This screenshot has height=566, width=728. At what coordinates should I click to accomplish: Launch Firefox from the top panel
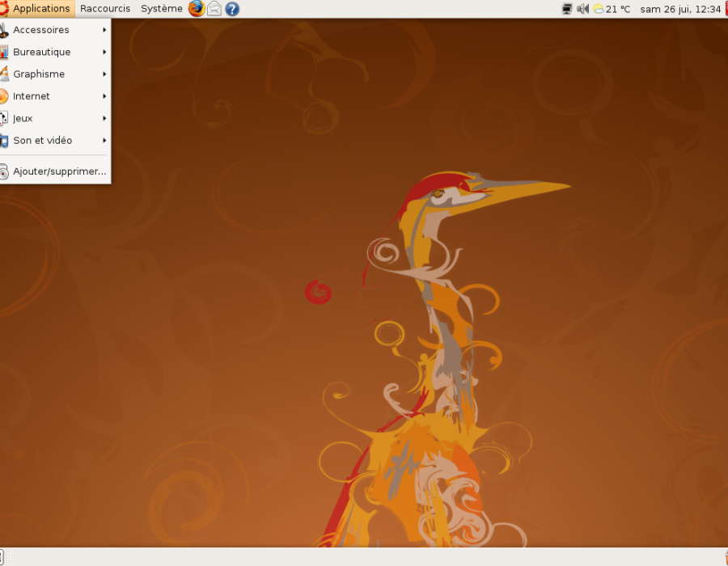pyautogui.click(x=197, y=8)
